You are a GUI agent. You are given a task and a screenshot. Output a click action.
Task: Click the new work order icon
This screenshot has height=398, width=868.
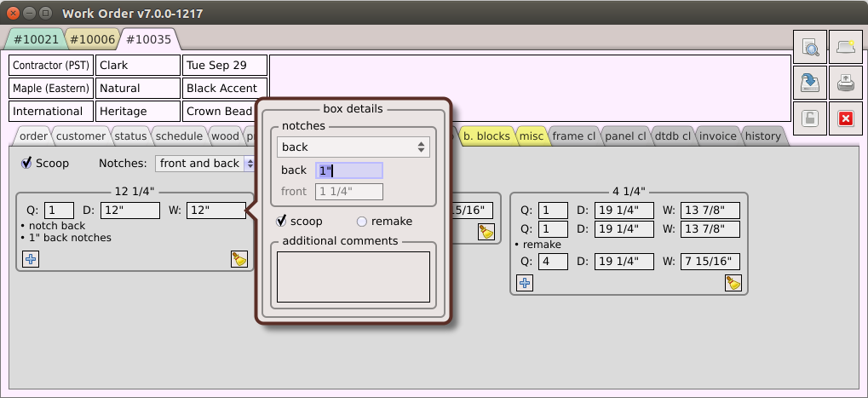[x=845, y=48]
